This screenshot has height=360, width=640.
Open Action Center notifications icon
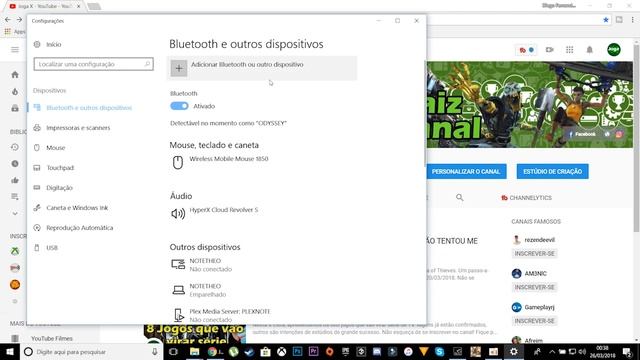click(628, 352)
